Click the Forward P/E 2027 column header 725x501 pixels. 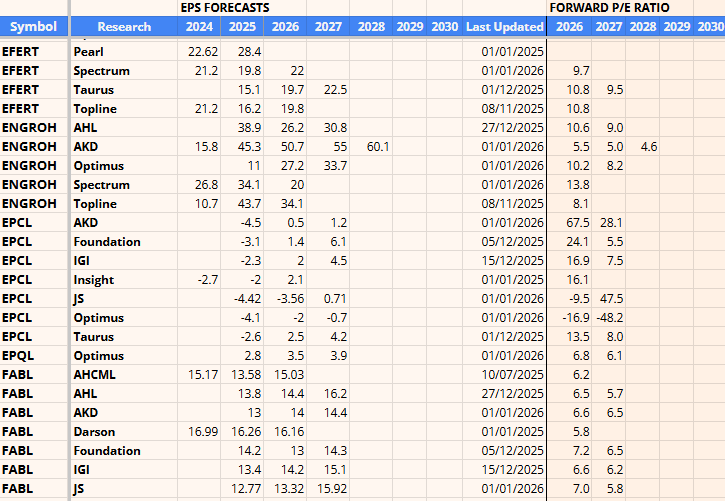click(x=608, y=26)
